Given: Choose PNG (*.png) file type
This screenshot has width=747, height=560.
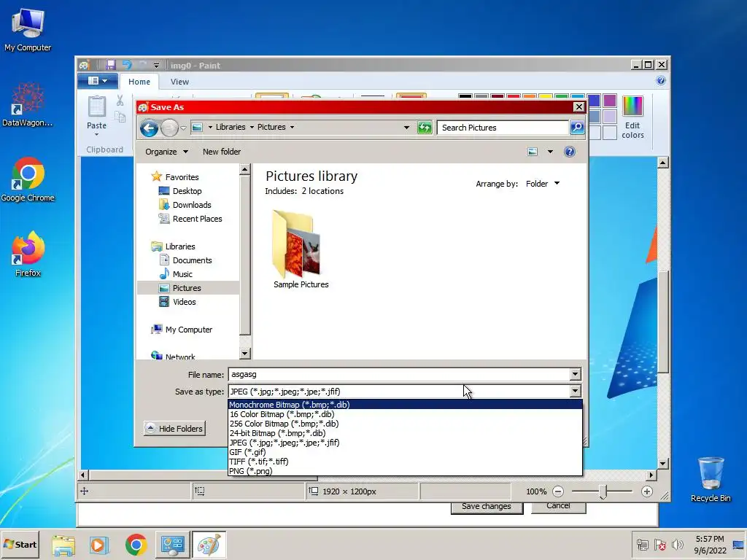Looking at the screenshot, I should click(x=405, y=471).
